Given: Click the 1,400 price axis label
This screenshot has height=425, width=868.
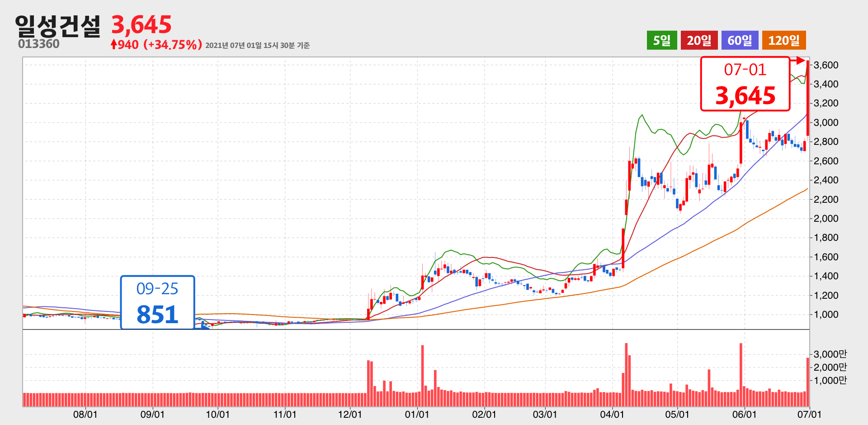Looking at the screenshot, I should (826, 276).
